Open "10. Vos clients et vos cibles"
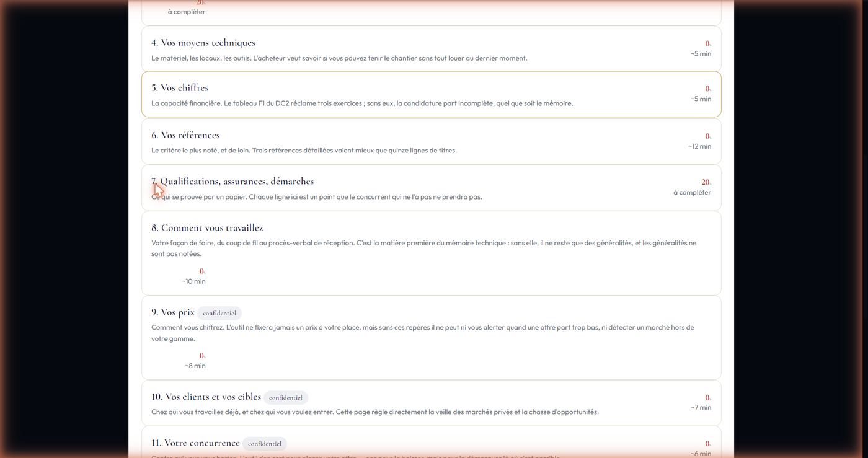The width and height of the screenshot is (868, 458). click(x=431, y=403)
